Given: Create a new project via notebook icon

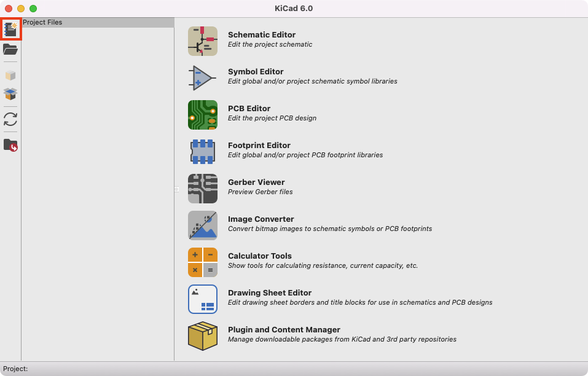Looking at the screenshot, I should 10,29.
